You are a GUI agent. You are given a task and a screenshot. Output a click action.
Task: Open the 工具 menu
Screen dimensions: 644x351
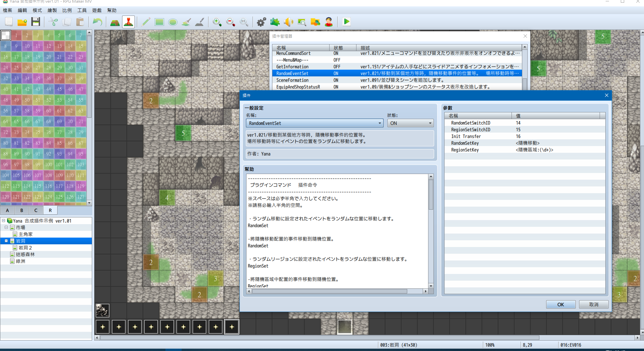point(82,10)
